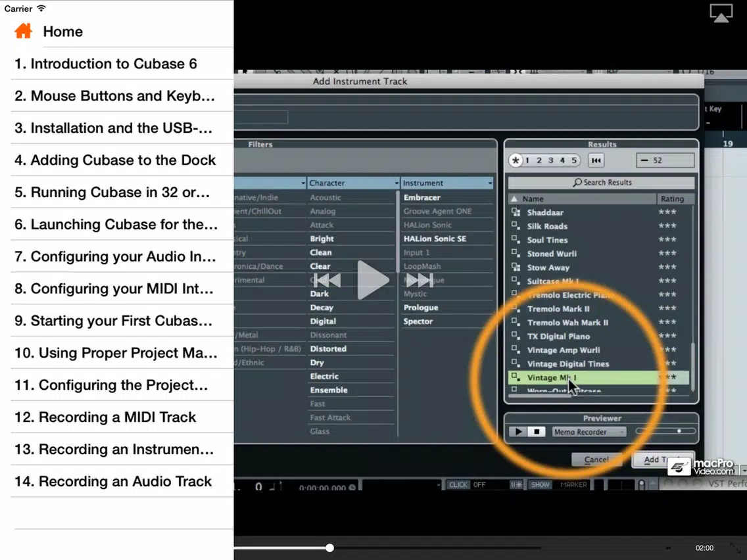Open the Memo Recorder previewer dropdown
The image size is (747, 560).
click(589, 432)
